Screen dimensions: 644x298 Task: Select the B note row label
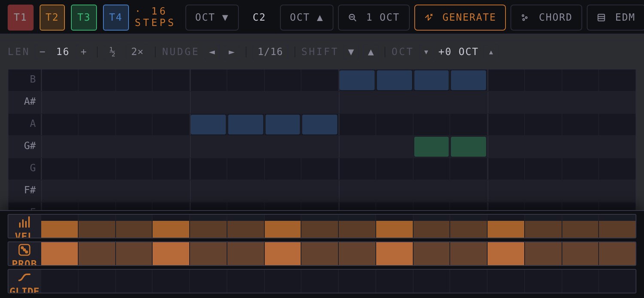click(x=33, y=80)
